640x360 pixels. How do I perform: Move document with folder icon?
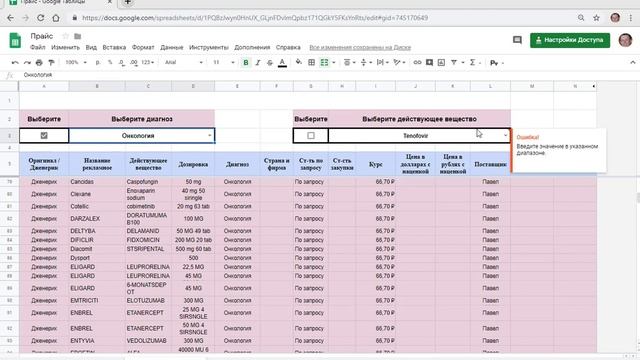click(x=78, y=36)
